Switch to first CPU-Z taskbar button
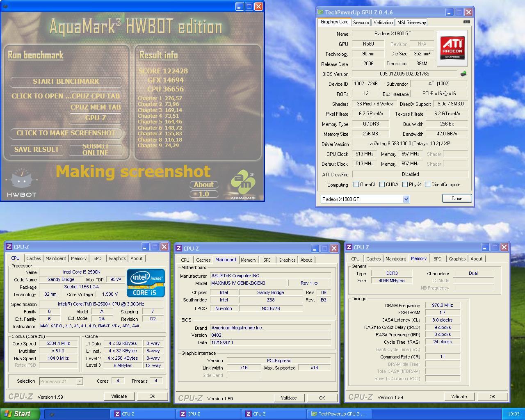 [143, 414]
